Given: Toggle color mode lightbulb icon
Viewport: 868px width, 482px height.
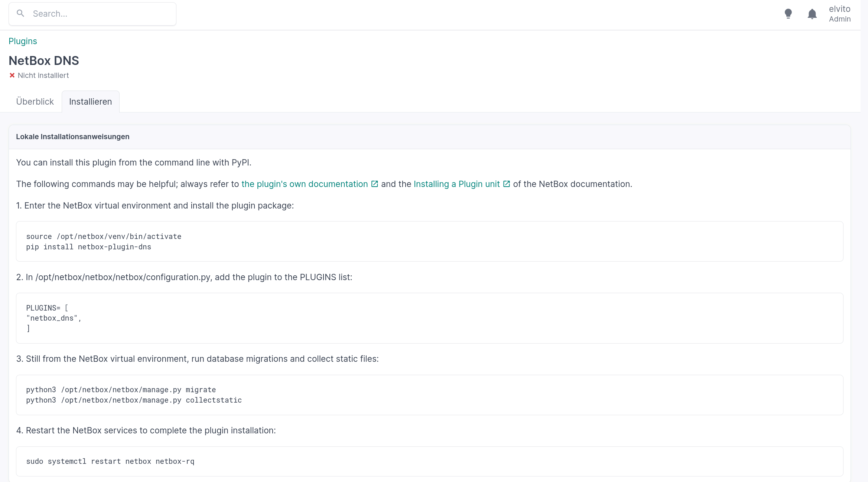Looking at the screenshot, I should click(788, 14).
